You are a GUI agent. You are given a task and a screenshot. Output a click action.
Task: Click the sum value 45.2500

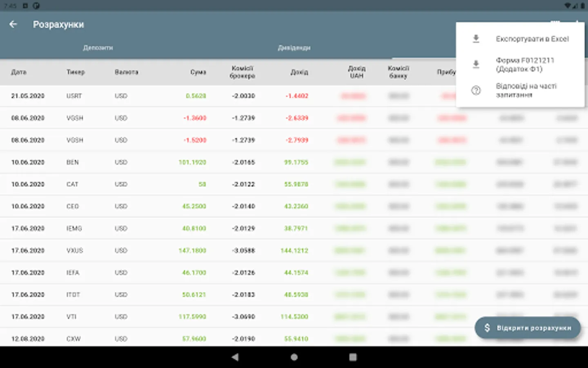[194, 206]
